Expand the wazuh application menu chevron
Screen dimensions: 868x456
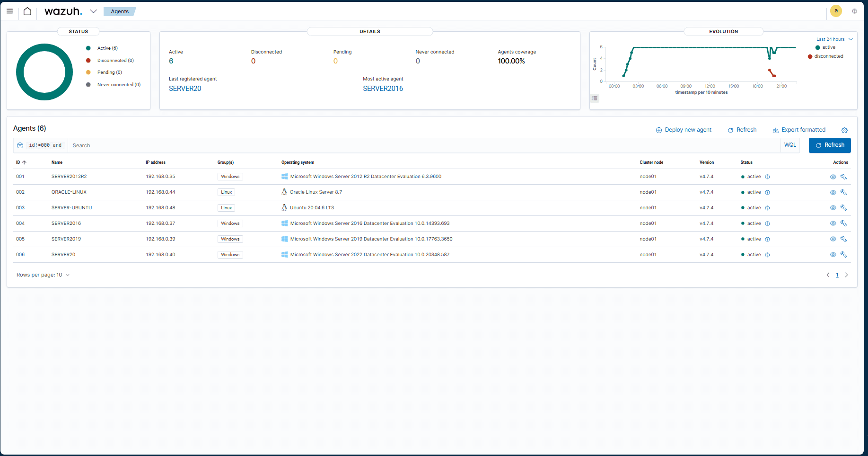coord(93,11)
